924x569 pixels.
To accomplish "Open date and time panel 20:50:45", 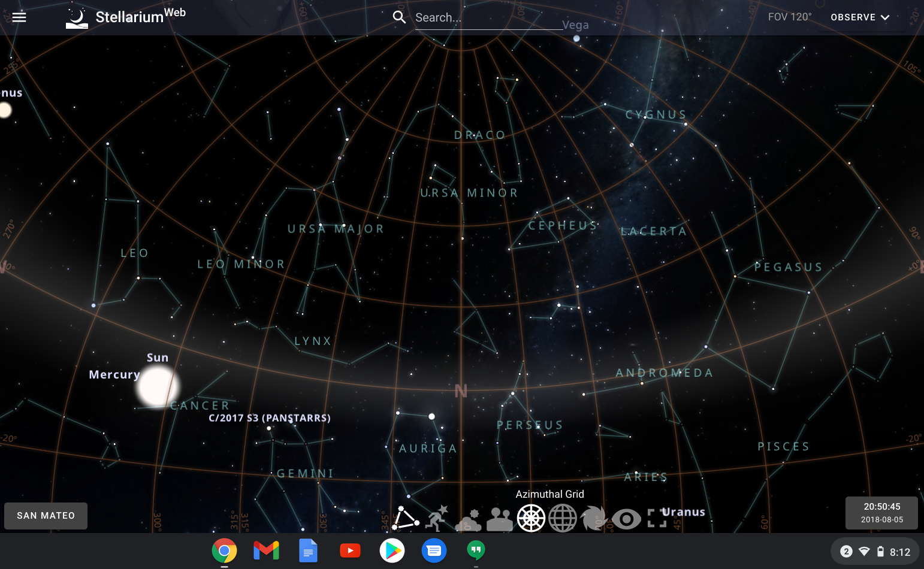I will 881,513.
